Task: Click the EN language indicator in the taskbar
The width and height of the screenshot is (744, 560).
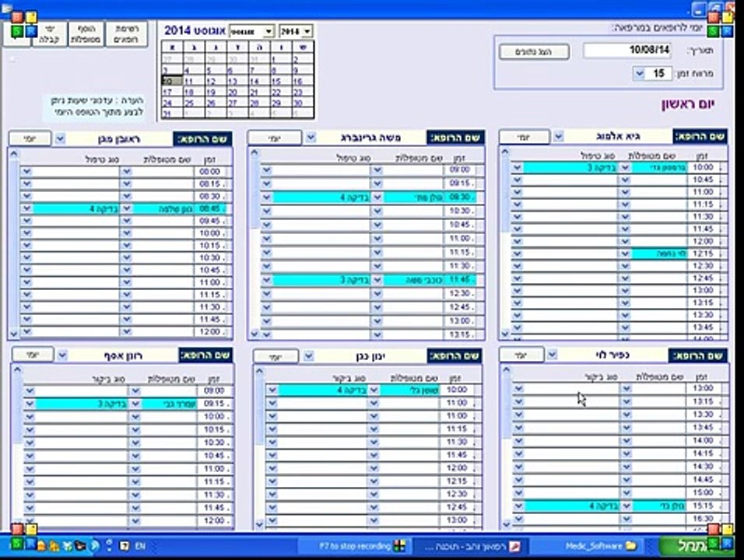Action: coord(140,546)
